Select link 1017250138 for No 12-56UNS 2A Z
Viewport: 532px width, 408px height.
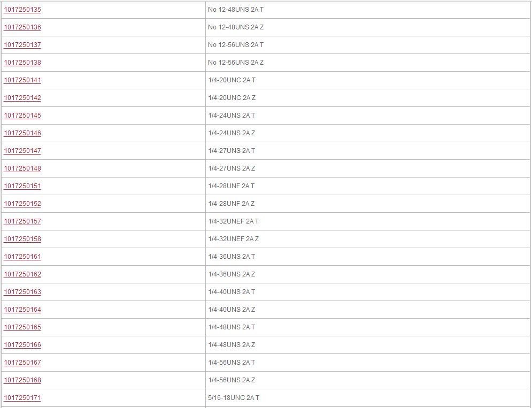pos(22,63)
